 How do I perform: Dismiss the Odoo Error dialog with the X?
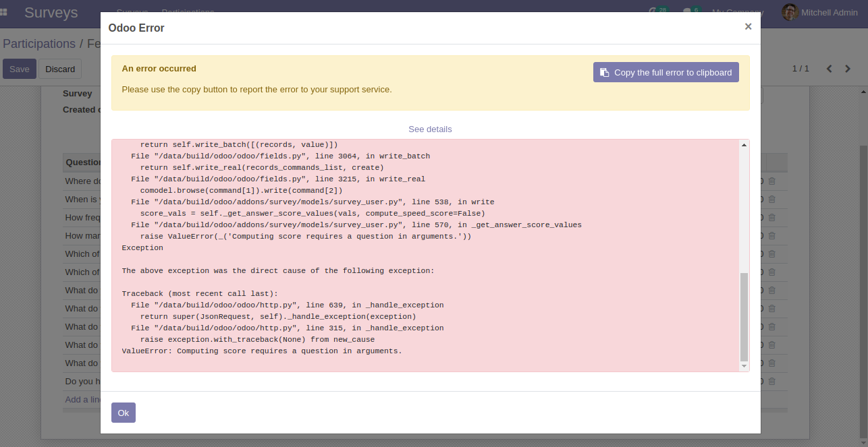(748, 26)
